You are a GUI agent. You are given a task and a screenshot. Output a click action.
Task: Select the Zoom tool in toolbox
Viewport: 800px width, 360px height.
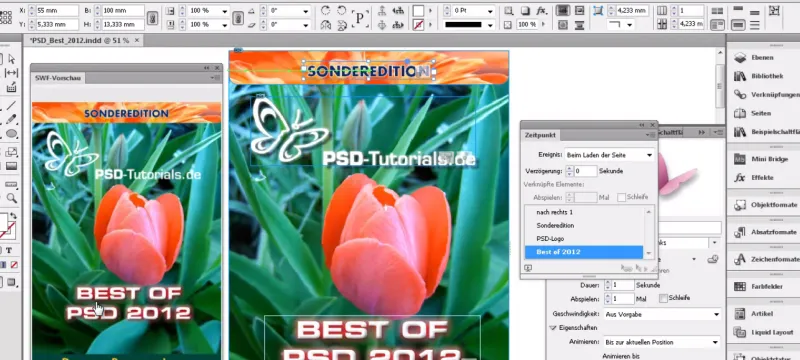tap(11, 198)
